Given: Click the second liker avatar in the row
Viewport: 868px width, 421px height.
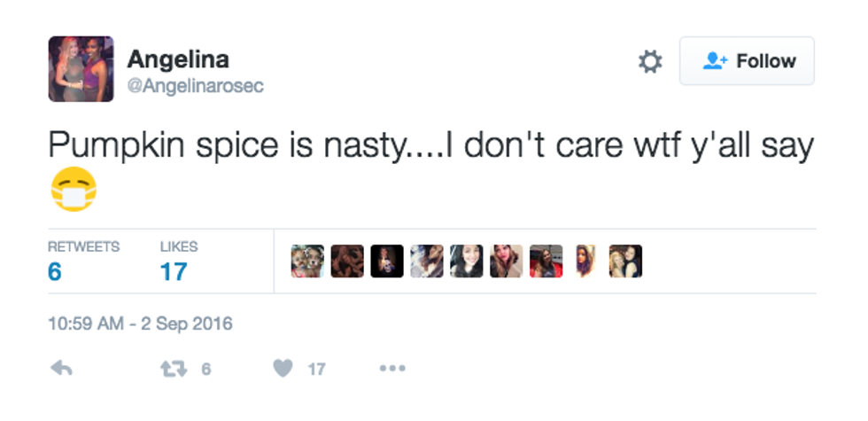Looking at the screenshot, I should tap(347, 261).
